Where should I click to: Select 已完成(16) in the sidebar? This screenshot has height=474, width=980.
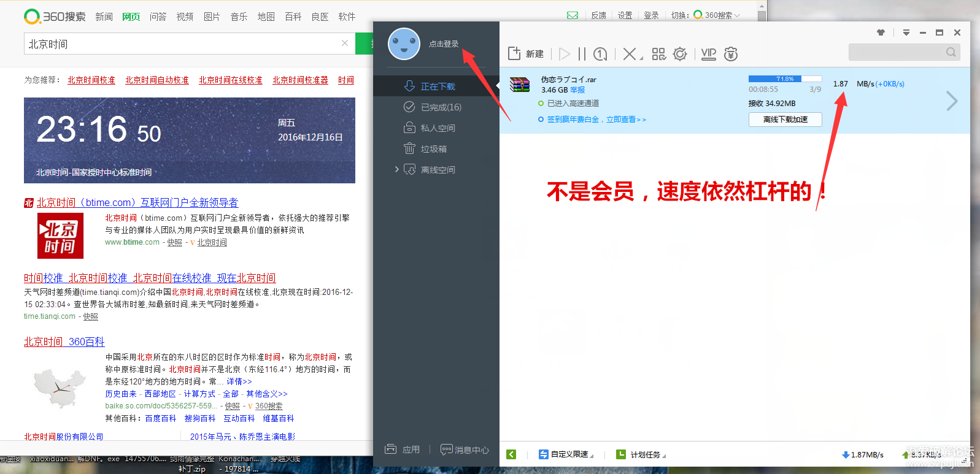coord(436,107)
